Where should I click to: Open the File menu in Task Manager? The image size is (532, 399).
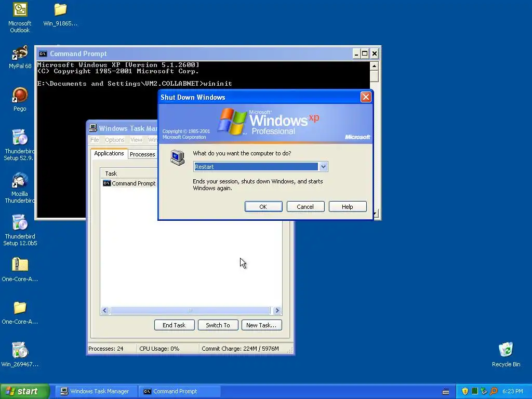click(95, 140)
